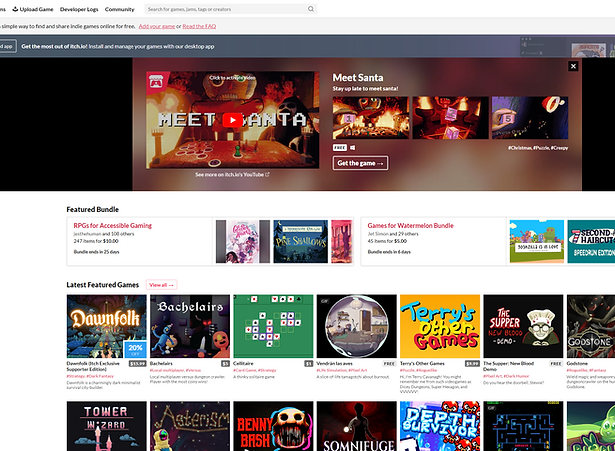Image resolution: width=615 pixels, height=451 pixels.
Task: Open the Dawnfolk game thumbnail
Action: point(107,326)
